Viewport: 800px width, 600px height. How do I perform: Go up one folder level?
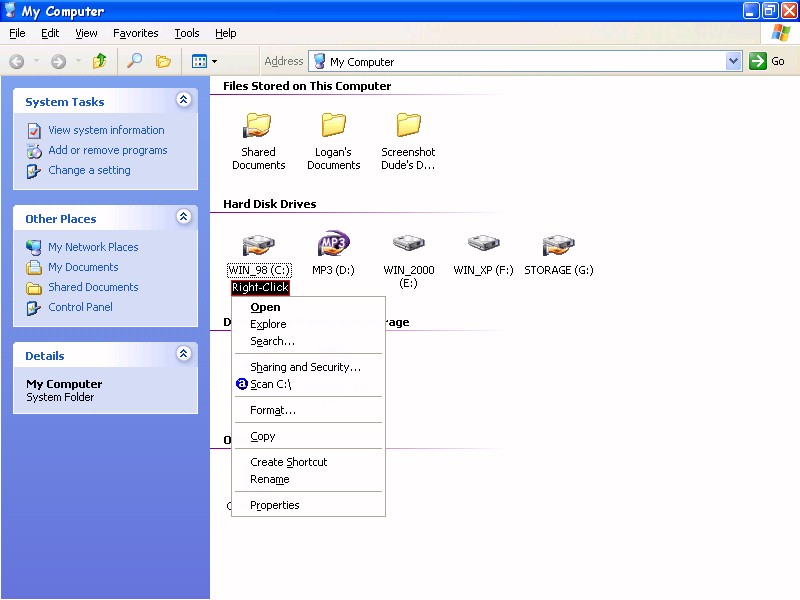click(x=99, y=61)
